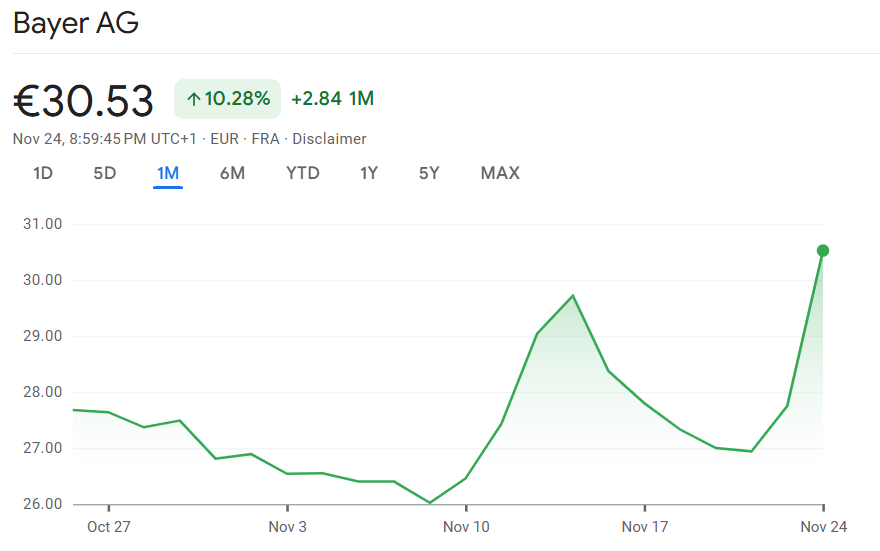Image resolution: width=880 pixels, height=551 pixels.
Task: Show the 6M price history
Action: (232, 173)
